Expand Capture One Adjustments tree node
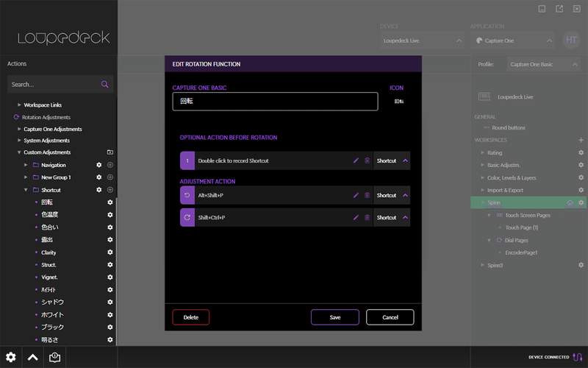Screen dimensions: 588x368 pyautogui.click(x=19, y=129)
